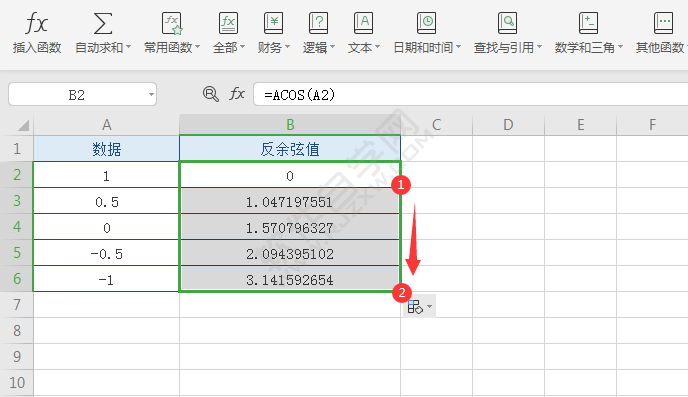688x397 pixels.
Task: Select cell B2 containing 0
Action: 290,175
